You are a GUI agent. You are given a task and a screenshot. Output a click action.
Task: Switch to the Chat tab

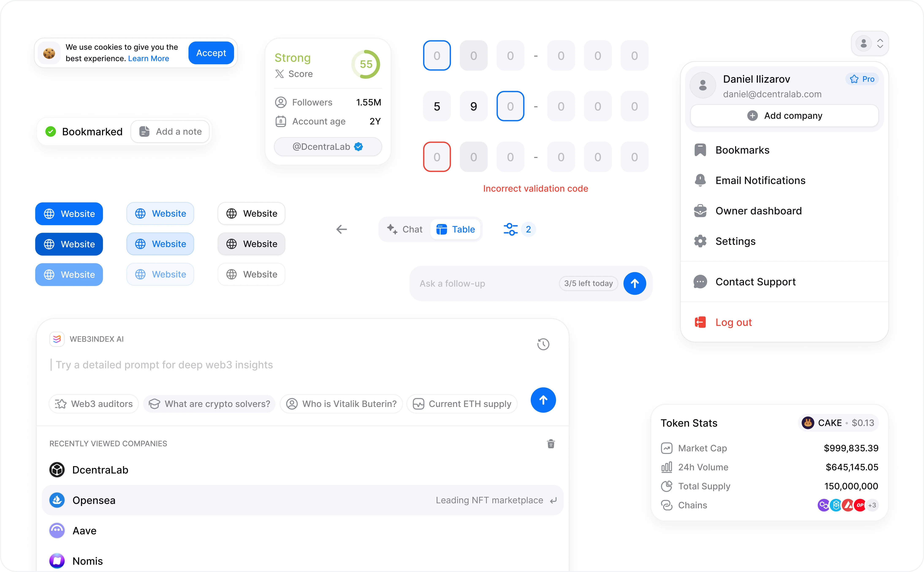click(405, 229)
